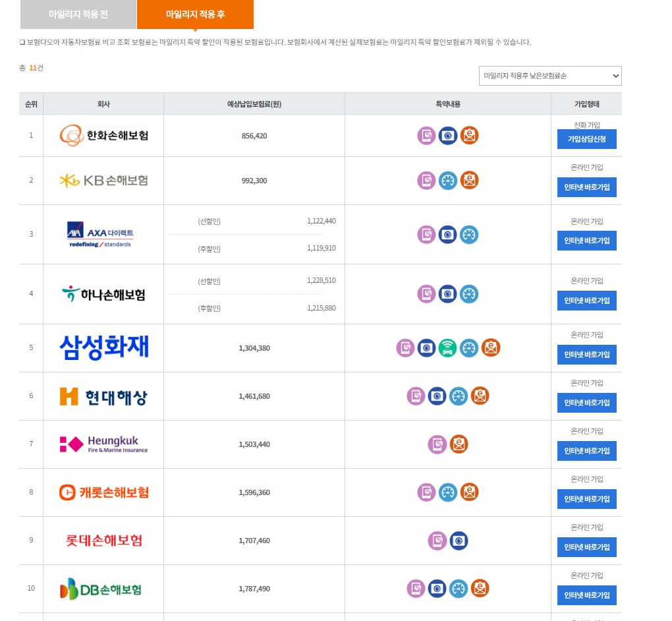
Task: Click the dark blue blackbox camera icon for 한화손해보험
Action: pos(448,136)
